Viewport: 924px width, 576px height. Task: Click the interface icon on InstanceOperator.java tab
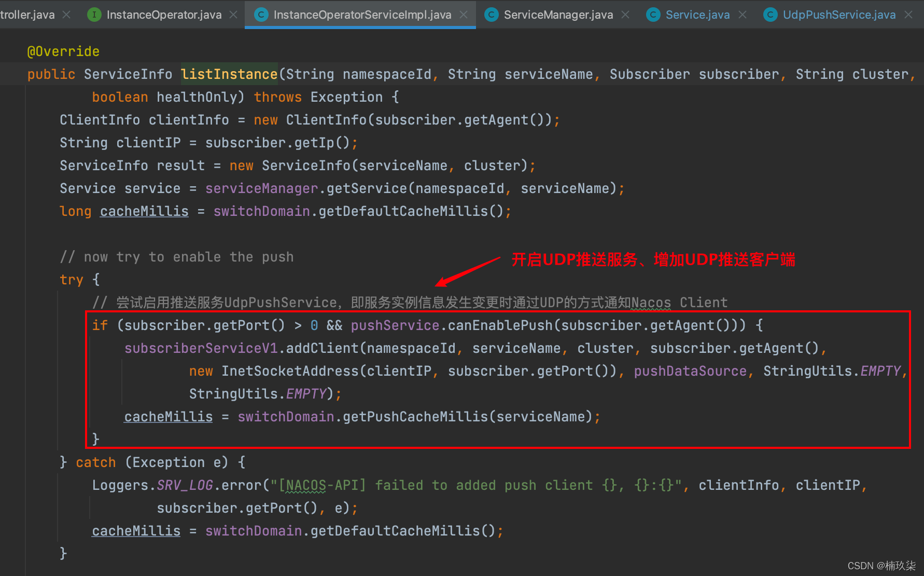(x=94, y=15)
